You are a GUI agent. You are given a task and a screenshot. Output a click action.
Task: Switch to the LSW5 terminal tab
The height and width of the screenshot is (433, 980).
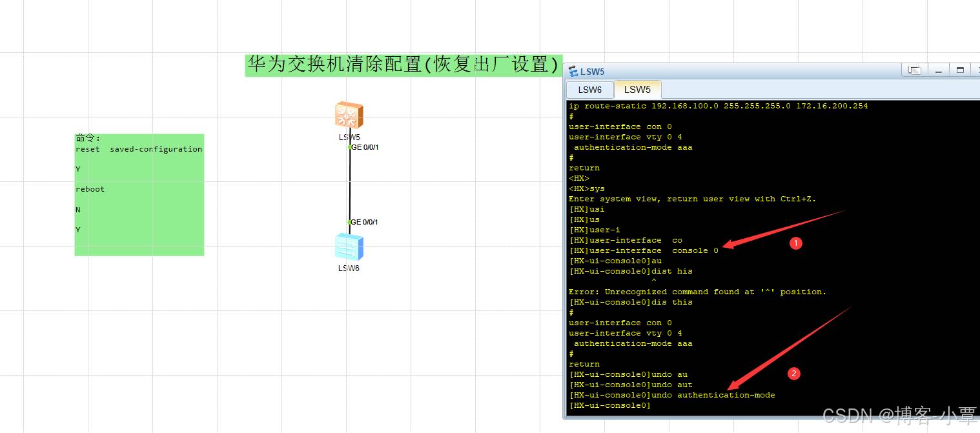point(637,89)
